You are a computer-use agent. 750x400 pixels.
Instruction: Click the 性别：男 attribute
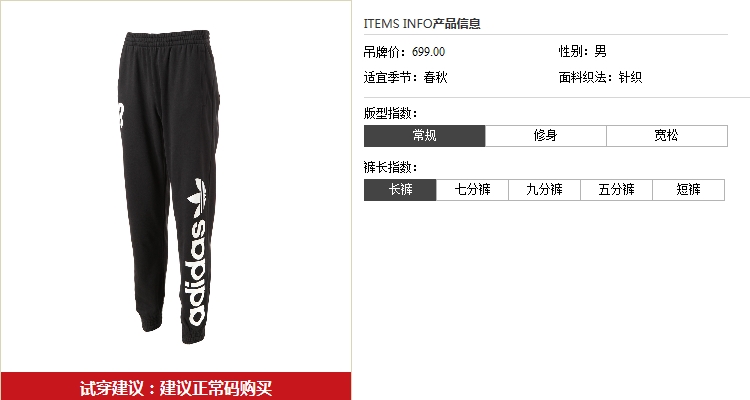(583, 51)
